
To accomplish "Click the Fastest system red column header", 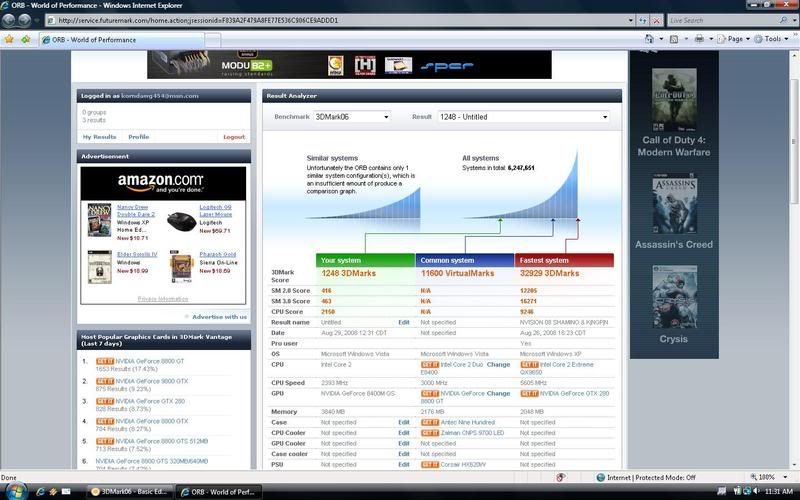I will click(x=564, y=260).
